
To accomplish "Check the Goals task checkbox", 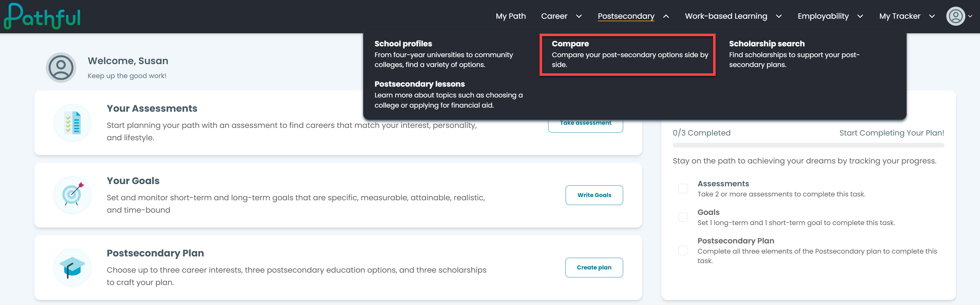I will click(683, 217).
